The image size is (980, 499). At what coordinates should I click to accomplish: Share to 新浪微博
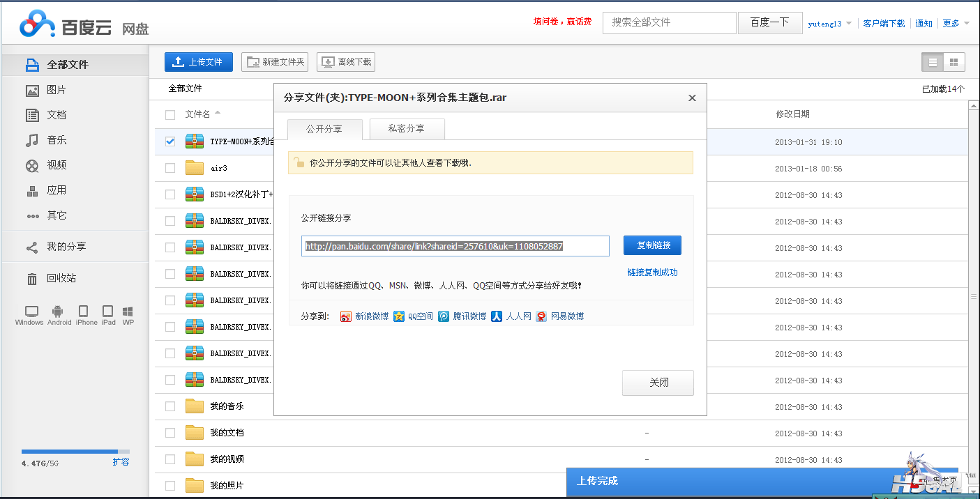(x=364, y=316)
